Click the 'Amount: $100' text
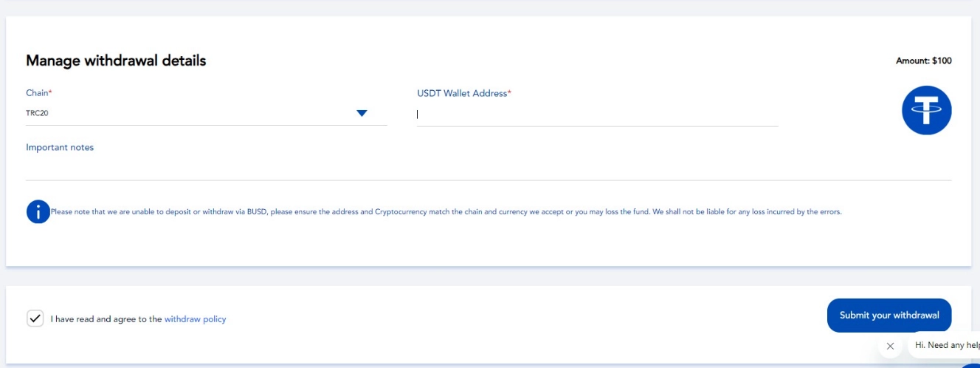Screen dimensions: 980x368 pos(924,61)
